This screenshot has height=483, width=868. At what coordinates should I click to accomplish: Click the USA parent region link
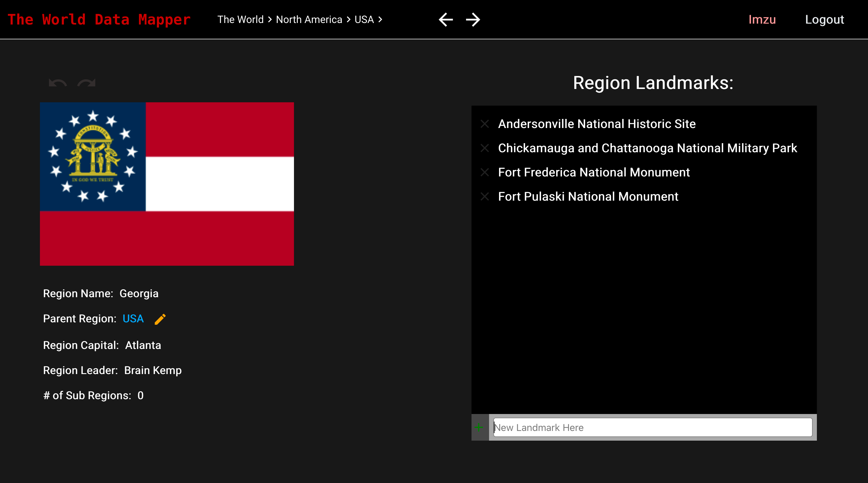(133, 318)
